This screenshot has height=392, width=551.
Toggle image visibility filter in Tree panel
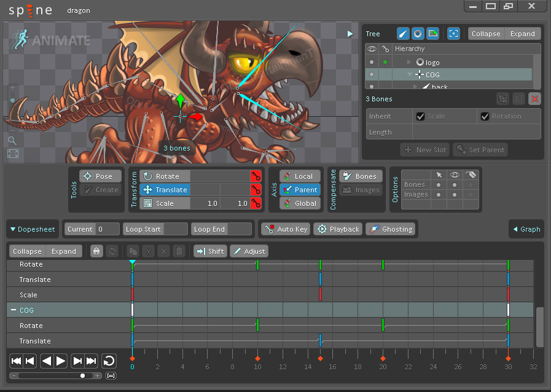[434, 33]
